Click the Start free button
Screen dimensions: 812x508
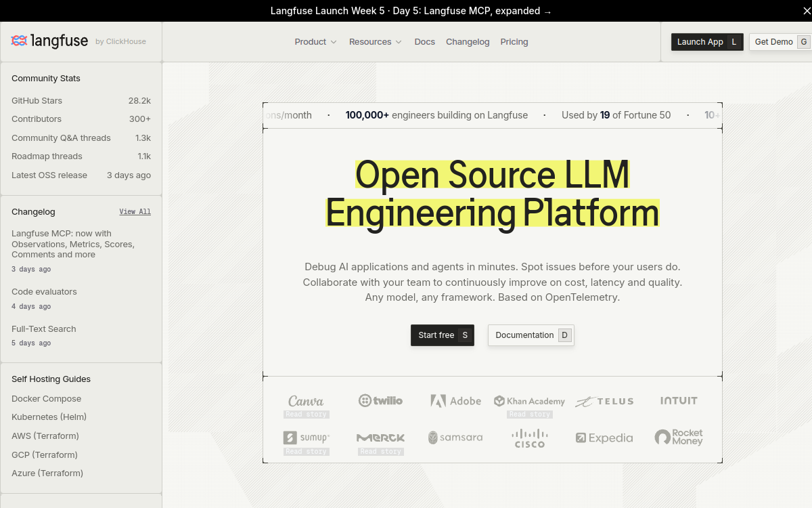coord(443,335)
